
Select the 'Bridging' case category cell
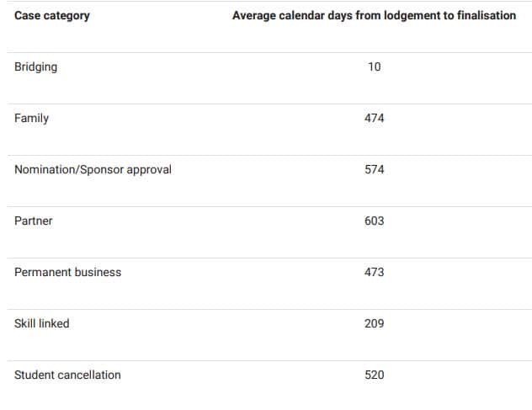(x=36, y=67)
